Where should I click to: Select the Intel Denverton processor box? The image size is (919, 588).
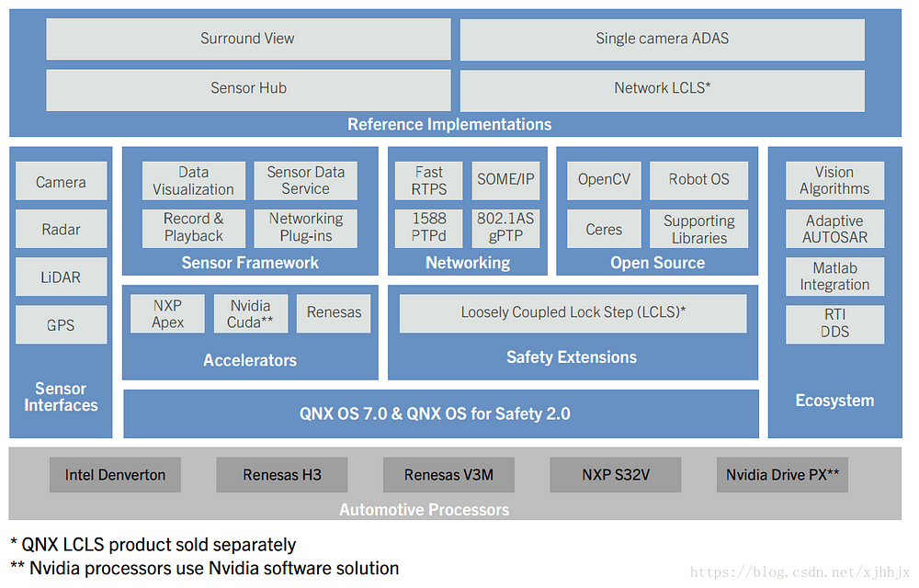click(x=115, y=475)
